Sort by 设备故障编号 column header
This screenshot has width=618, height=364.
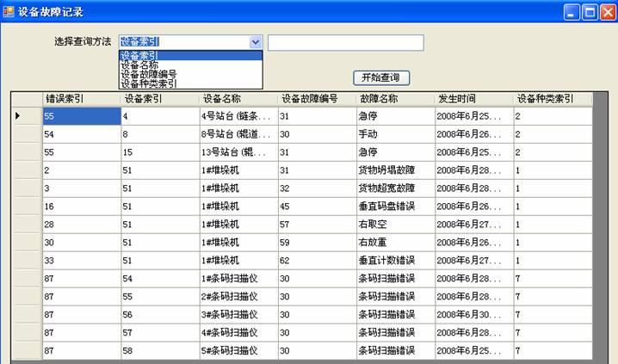(315, 99)
